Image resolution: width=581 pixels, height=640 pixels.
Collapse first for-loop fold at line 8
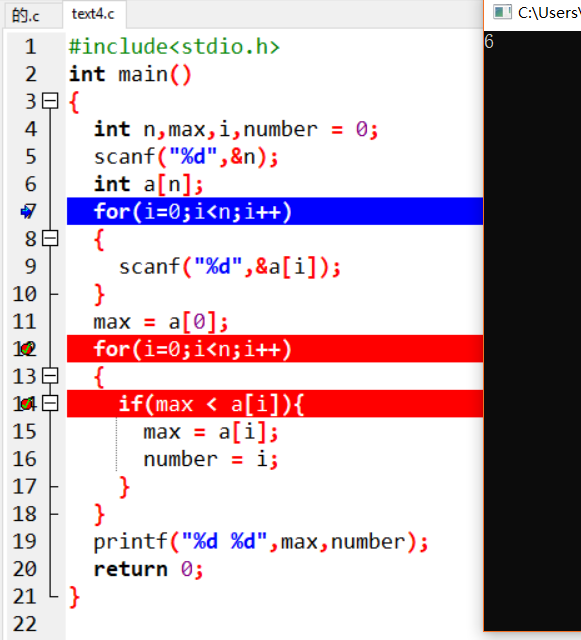(50, 238)
